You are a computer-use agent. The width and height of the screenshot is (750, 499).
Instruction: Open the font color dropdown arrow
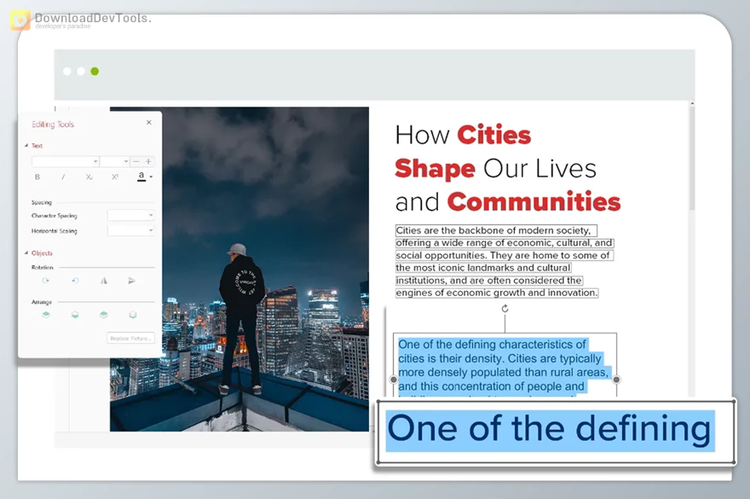151,177
